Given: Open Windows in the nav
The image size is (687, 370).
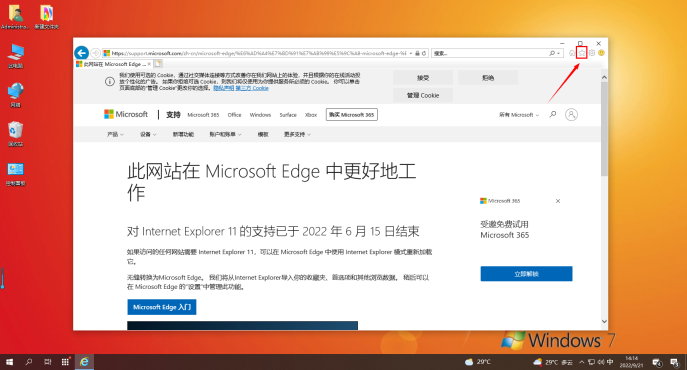Looking at the screenshot, I should pyautogui.click(x=260, y=115).
